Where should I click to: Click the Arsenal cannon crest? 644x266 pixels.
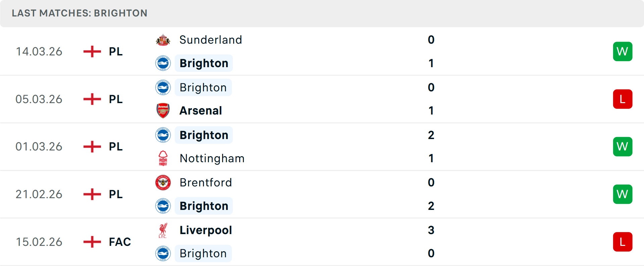(163, 110)
